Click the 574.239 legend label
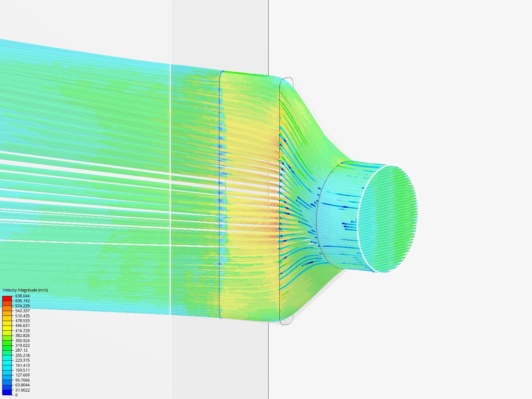The height and width of the screenshot is (399, 532). (x=22, y=306)
